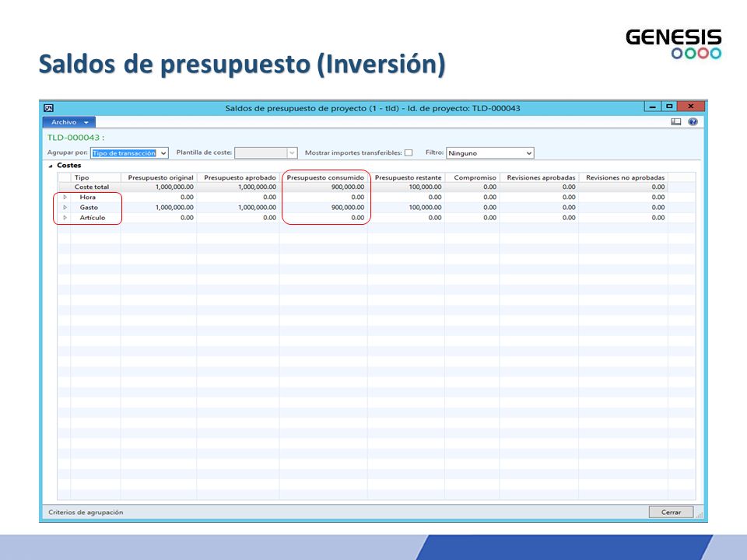The image size is (747, 560).
Task: Expand the Hora row
Action: click(65, 197)
